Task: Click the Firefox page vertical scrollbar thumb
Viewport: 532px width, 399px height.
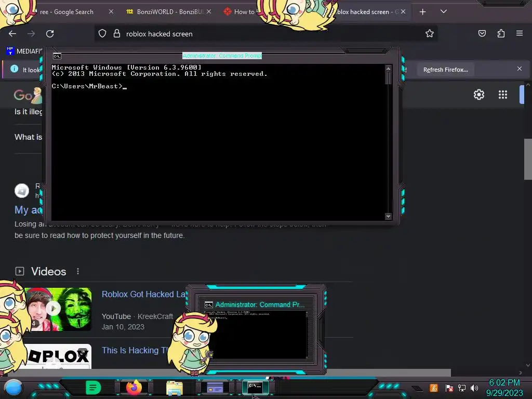Action: (528, 159)
